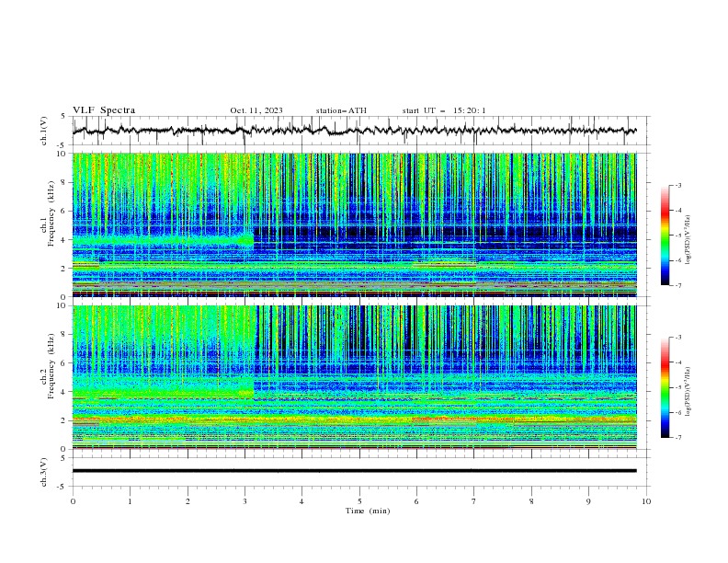The width and height of the screenshot is (728, 563).
Task: Click the "9" tick on the Time axis
Action: point(588,501)
